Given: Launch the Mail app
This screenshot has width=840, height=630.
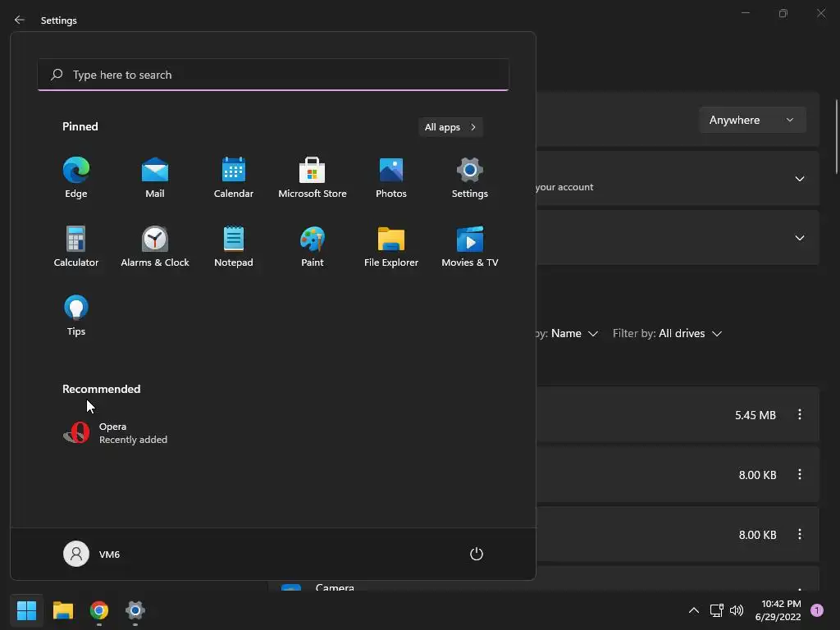Looking at the screenshot, I should tap(155, 178).
